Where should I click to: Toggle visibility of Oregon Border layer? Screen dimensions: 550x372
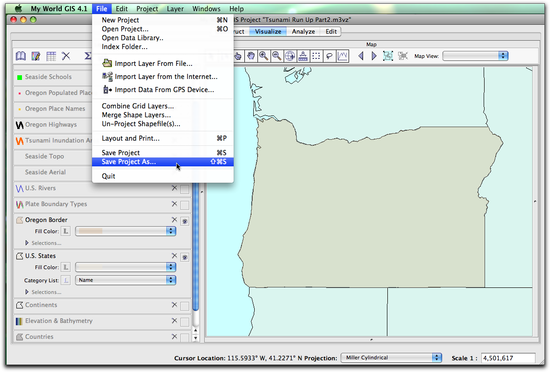pyautogui.click(x=185, y=221)
